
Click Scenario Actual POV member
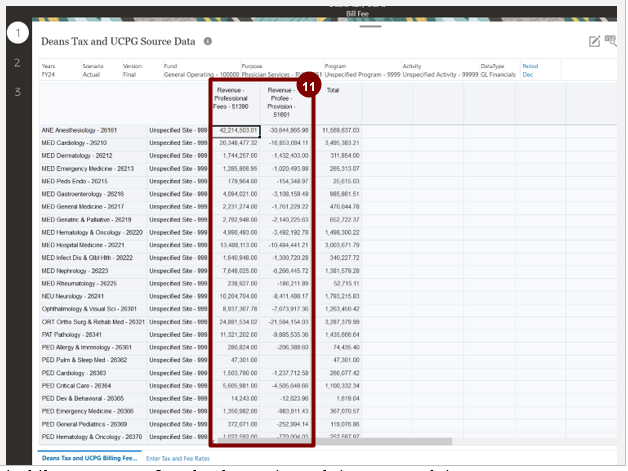[x=91, y=75]
